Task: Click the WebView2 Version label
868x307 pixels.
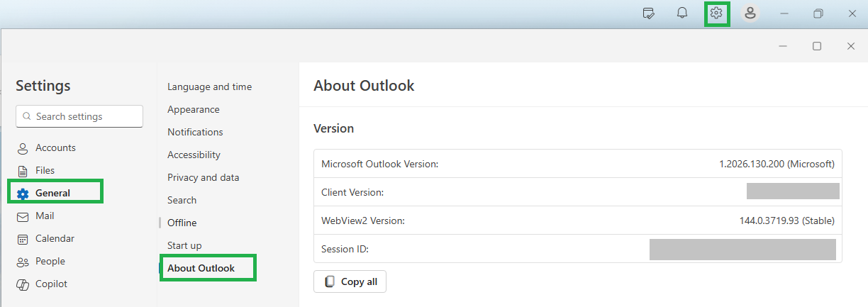Action: coord(362,221)
